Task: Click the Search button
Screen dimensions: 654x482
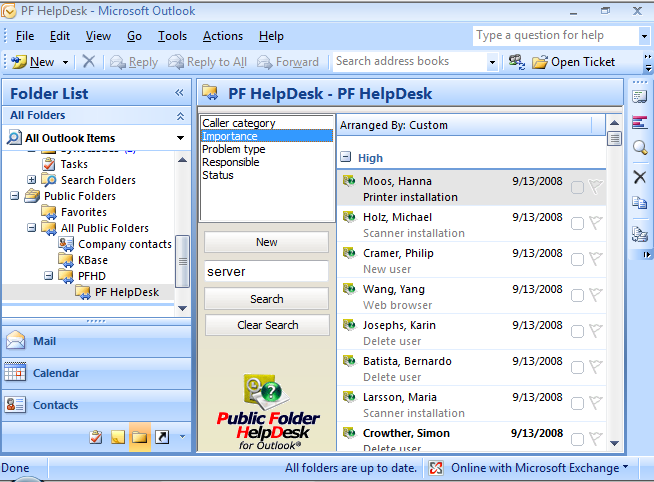Action: pyautogui.click(x=267, y=299)
